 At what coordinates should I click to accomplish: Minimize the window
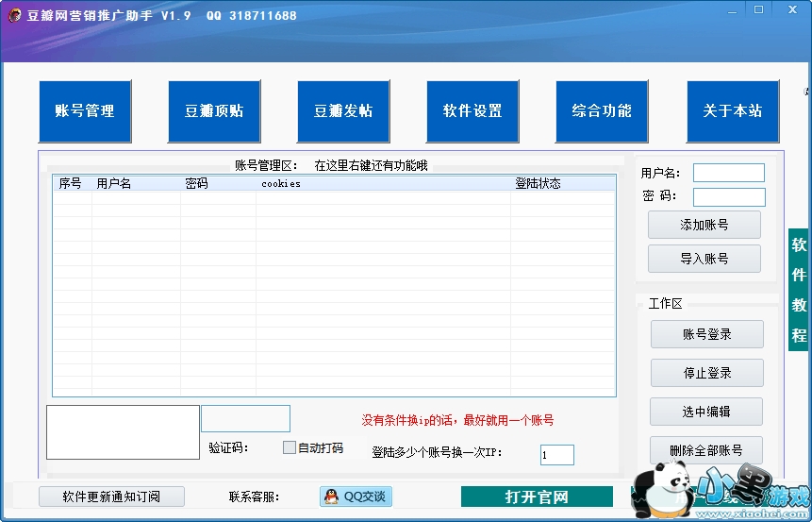coord(732,11)
